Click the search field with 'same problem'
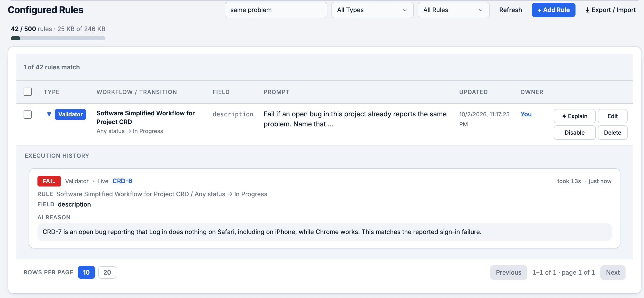This screenshot has height=298, width=644. point(276,10)
